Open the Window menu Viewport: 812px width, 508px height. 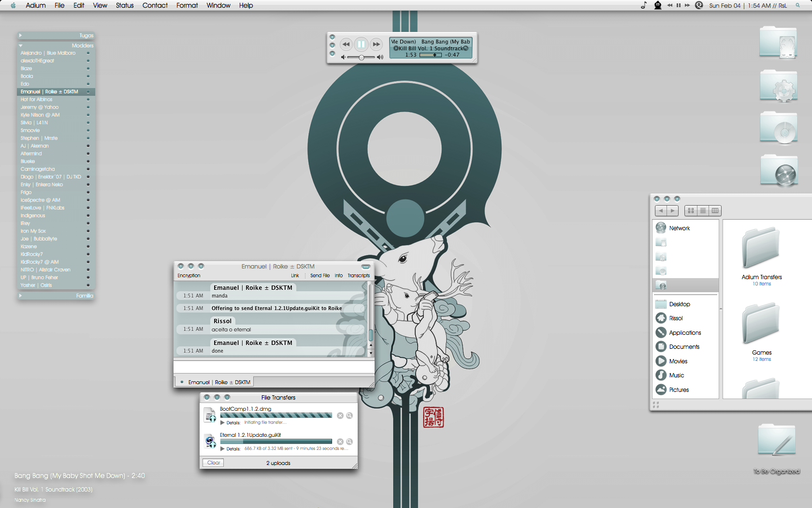coord(218,5)
